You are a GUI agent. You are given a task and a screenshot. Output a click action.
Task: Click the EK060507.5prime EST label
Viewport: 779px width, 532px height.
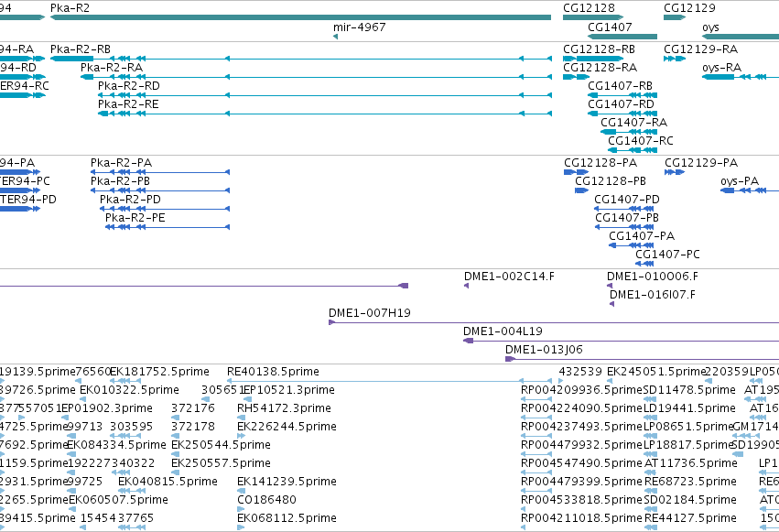118,501
